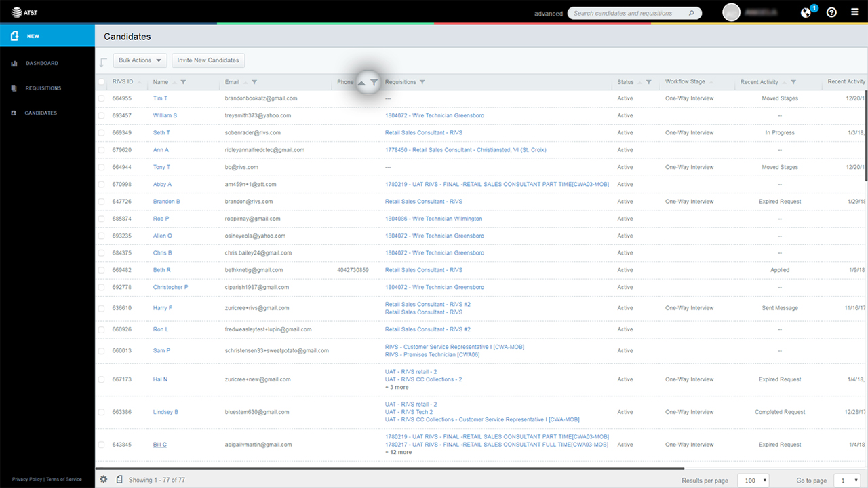Sort by RIVS ID column arrow
The image size is (868, 488).
click(140, 82)
